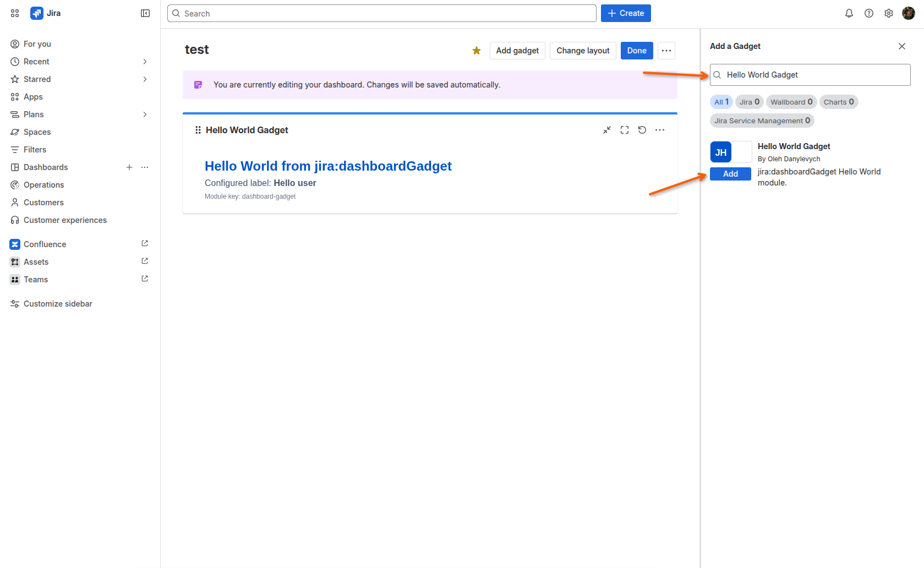
Task: Select Jira Service Management category filter
Action: point(762,121)
